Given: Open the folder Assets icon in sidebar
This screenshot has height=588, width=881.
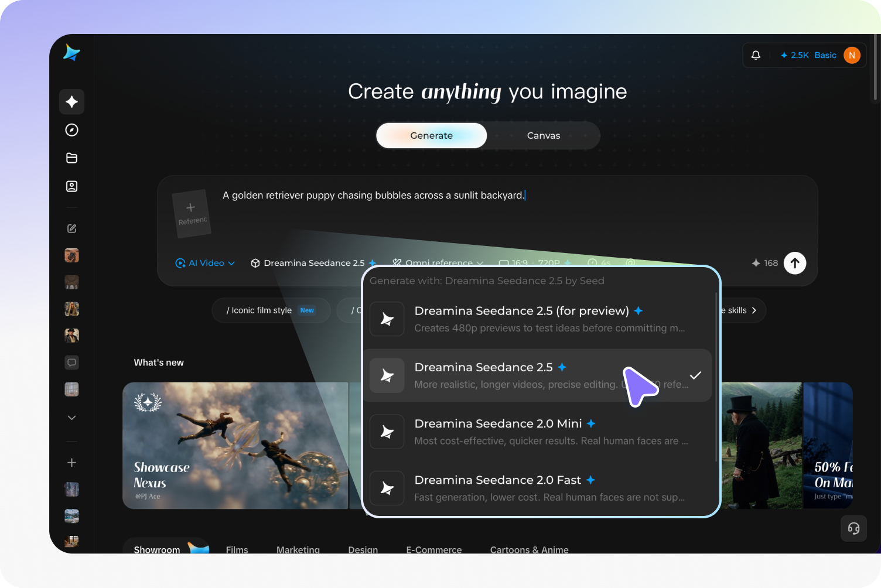Looking at the screenshot, I should 71,158.
